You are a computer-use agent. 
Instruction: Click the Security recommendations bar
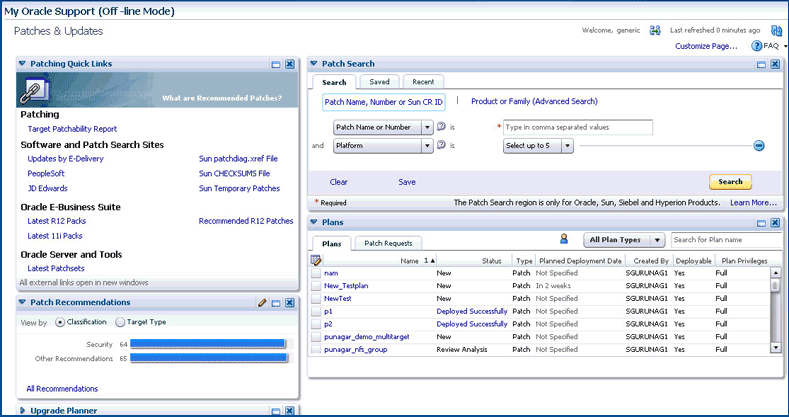[x=208, y=344]
